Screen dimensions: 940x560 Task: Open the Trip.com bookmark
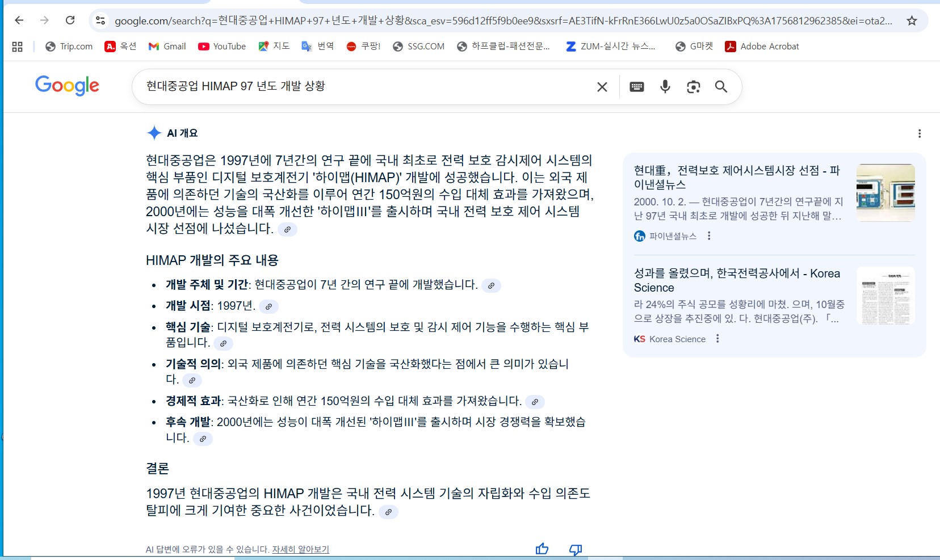[69, 47]
